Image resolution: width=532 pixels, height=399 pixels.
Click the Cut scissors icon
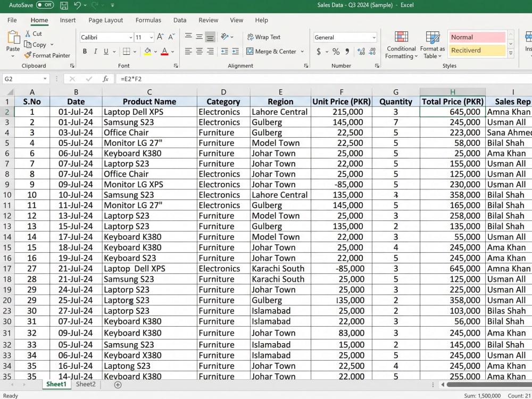28,34
